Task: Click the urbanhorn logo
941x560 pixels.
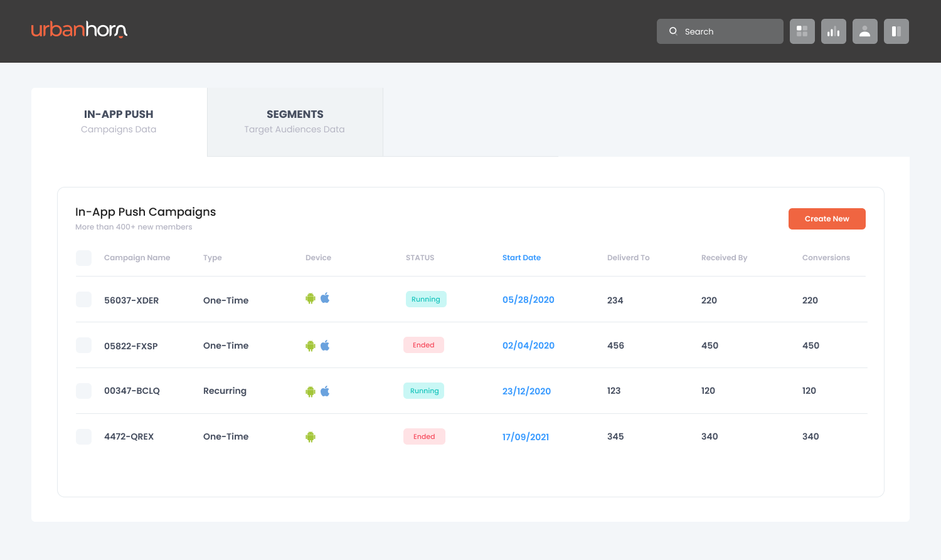Action: [79, 30]
